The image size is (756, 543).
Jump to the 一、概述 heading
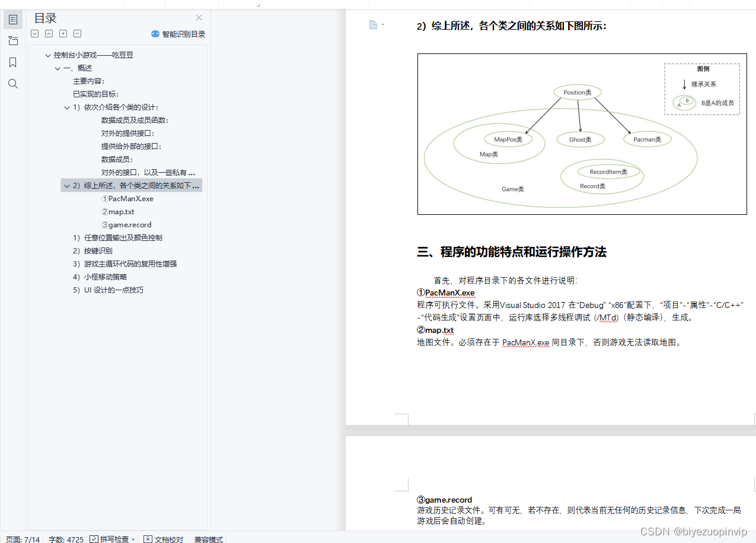[78, 68]
